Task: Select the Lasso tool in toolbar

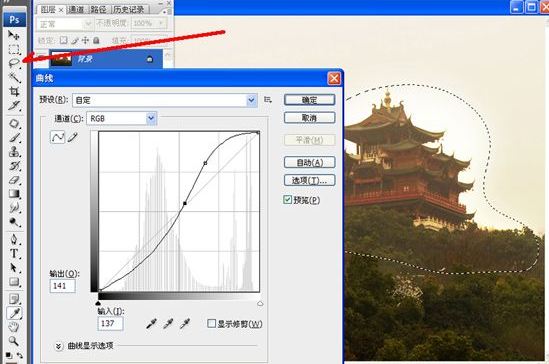Action: [14, 63]
